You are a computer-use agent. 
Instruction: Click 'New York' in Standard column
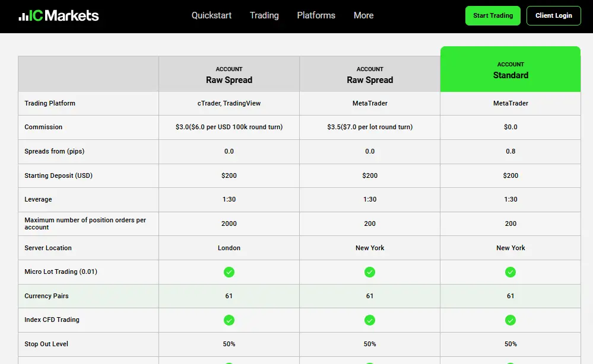pos(510,248)
